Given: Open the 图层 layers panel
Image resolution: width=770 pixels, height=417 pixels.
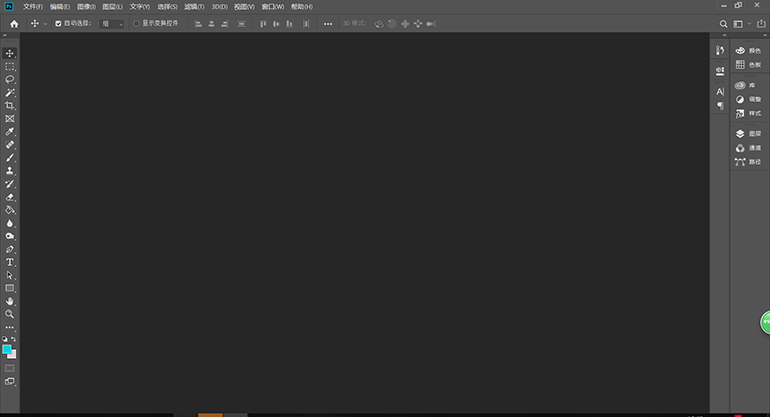Looking at the screenshot, I should click(748, 134).
